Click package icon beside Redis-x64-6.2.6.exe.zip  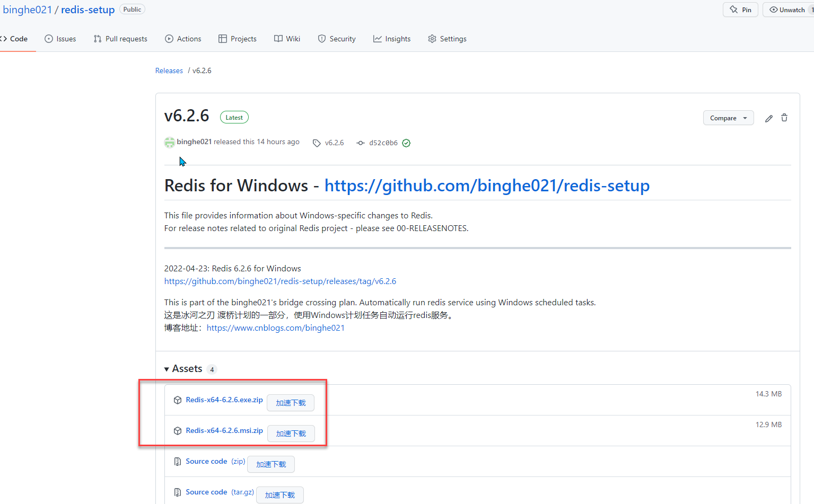click(x=178, y=400)
